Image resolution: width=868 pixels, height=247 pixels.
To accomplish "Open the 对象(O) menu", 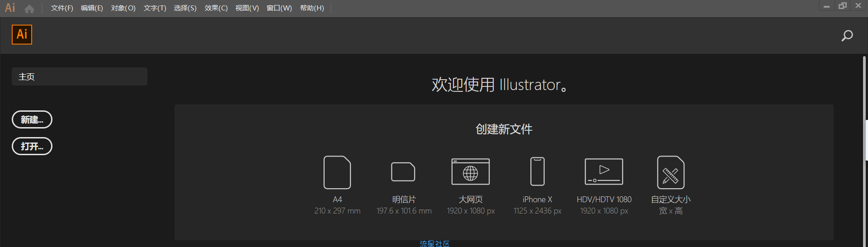I will coord(123,8).
